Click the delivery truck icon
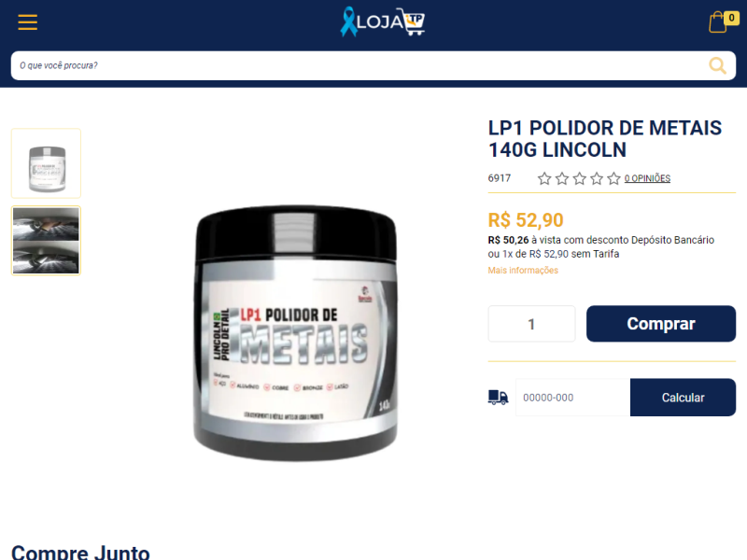 point(499,398)
